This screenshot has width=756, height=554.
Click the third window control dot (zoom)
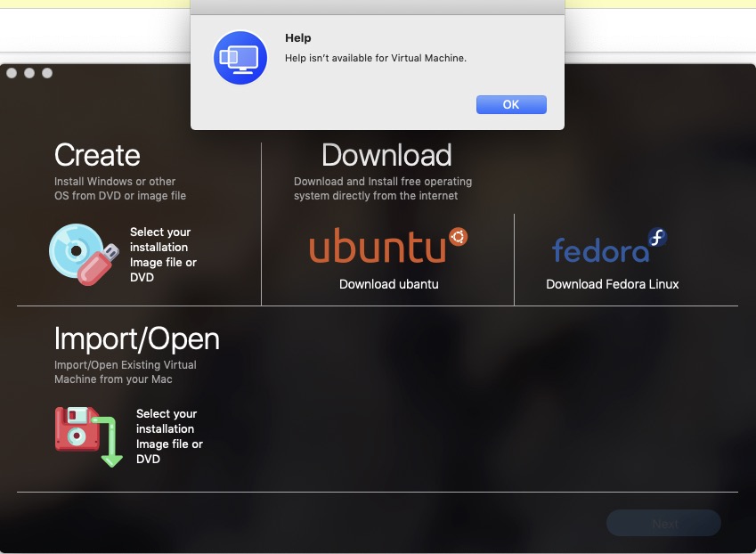point(47,73)
